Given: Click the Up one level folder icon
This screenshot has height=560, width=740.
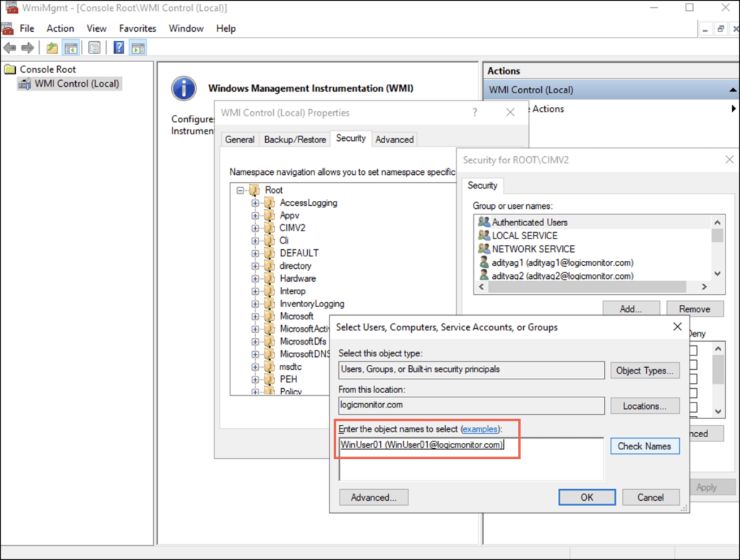Looking at the screenshot, I should pos(52,48).
